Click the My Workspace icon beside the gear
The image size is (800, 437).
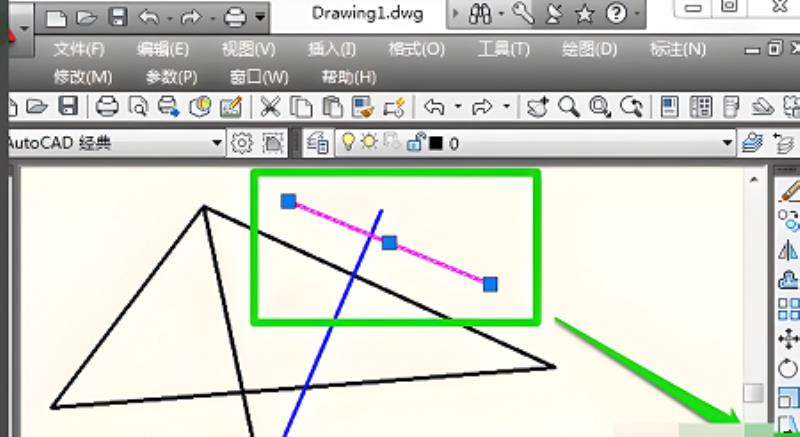point(273,143)
